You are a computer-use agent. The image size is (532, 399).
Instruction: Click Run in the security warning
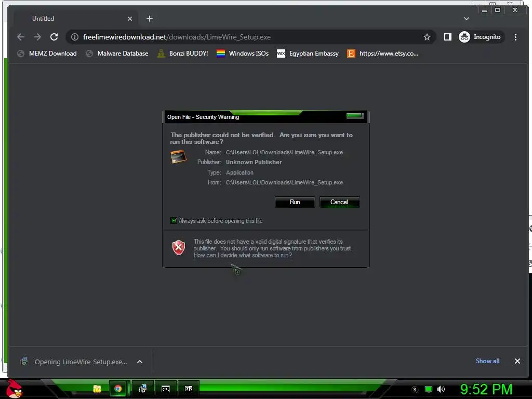(x=295, y=202)
